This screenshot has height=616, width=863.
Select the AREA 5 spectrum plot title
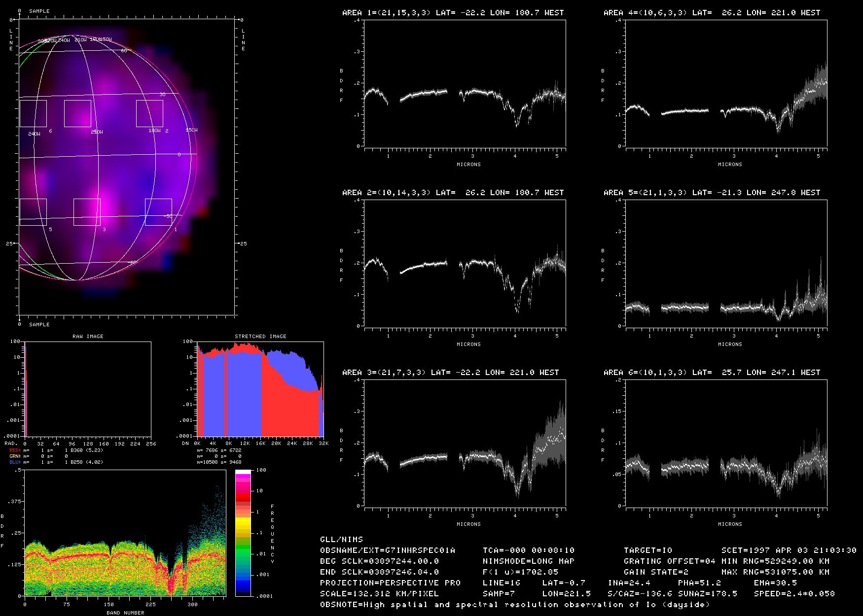(712, 193)
